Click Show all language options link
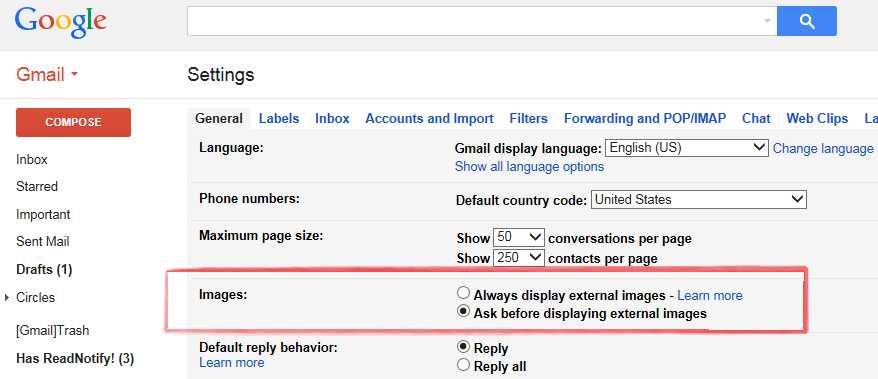The height and width of the screenshot is (379, 878). [x=529, y=167]
